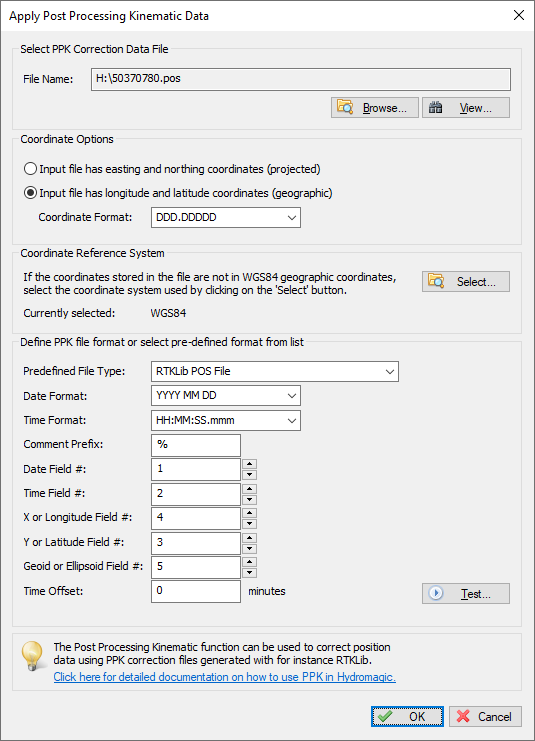Focus the Comment Prefix input box
This screenshot has height=741, width=535.
[x=196, y=445]
